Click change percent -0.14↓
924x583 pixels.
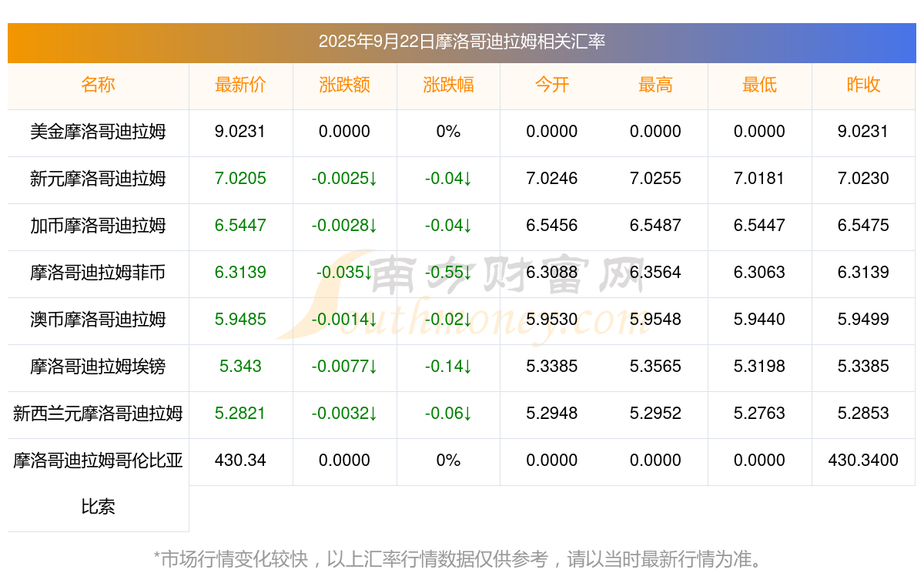448,367
